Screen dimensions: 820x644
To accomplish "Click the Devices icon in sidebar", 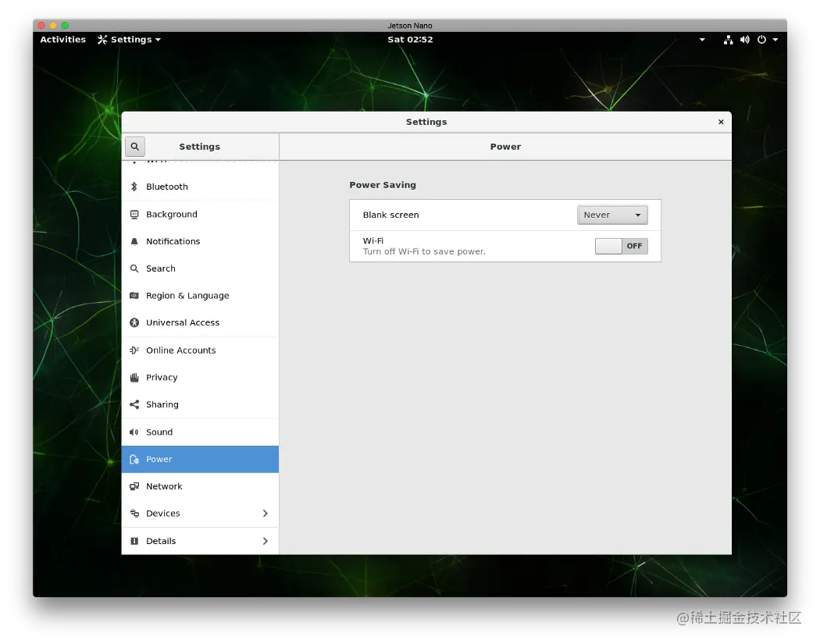I will [134, 514].
